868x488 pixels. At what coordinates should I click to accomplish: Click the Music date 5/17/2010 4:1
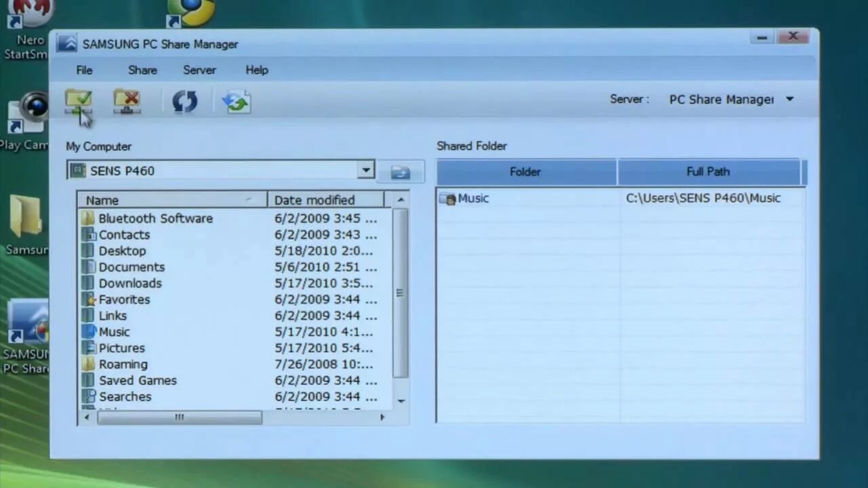[x=323, y=332]
